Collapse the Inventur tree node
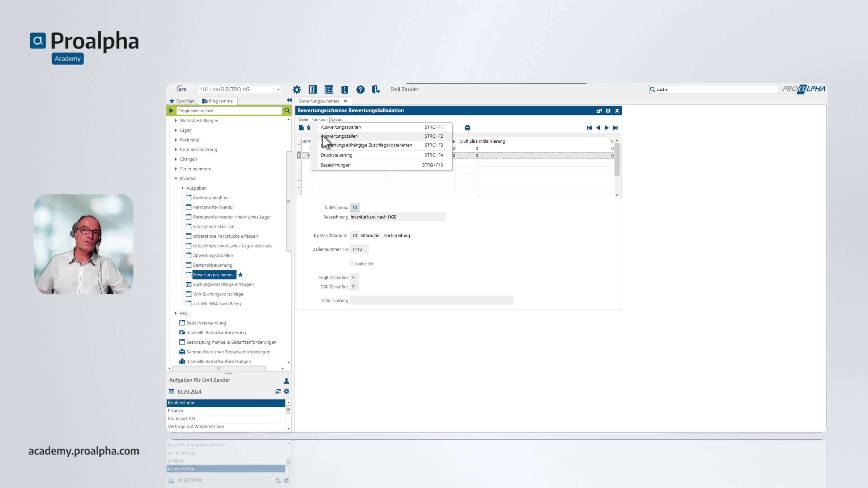 tap(176, 178)
